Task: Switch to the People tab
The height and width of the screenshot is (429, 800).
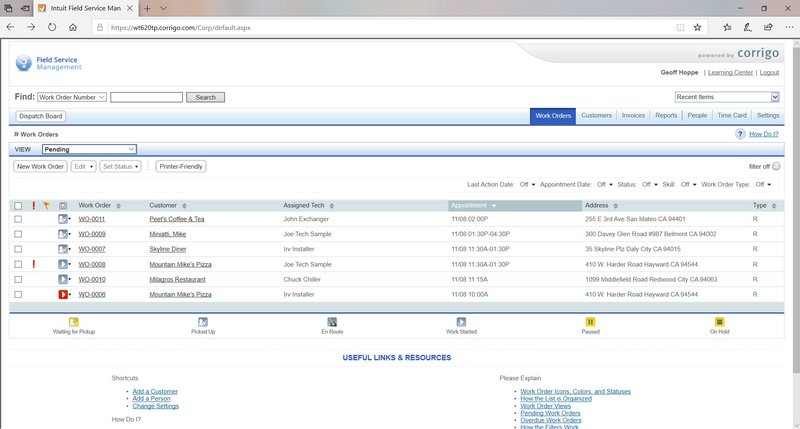Action: coord(697,115)
